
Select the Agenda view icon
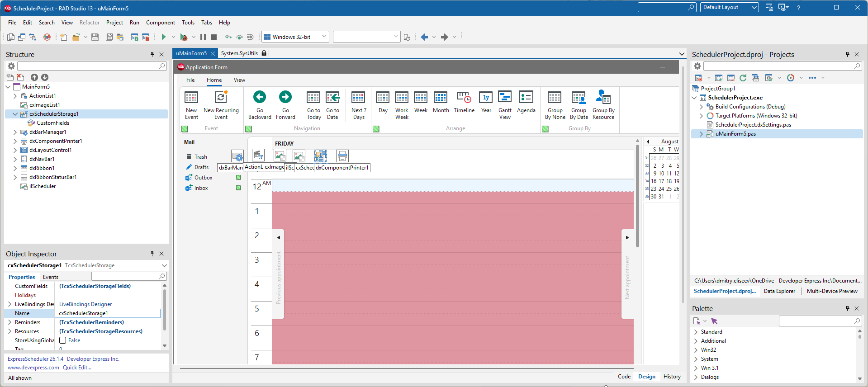(526, 97)
